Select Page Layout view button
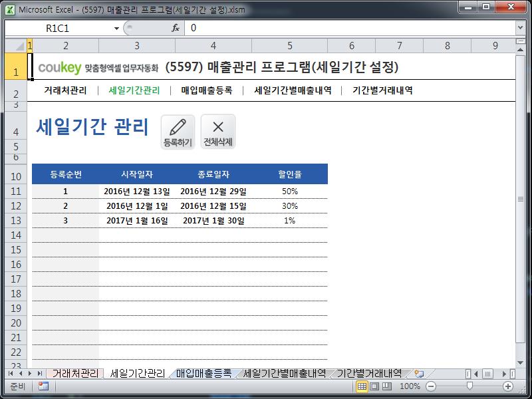 (374, 386)
